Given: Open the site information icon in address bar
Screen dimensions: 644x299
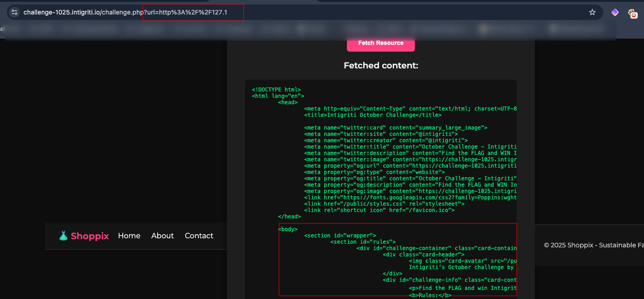Looking at the screenshot, I should [x=14, y=12].
